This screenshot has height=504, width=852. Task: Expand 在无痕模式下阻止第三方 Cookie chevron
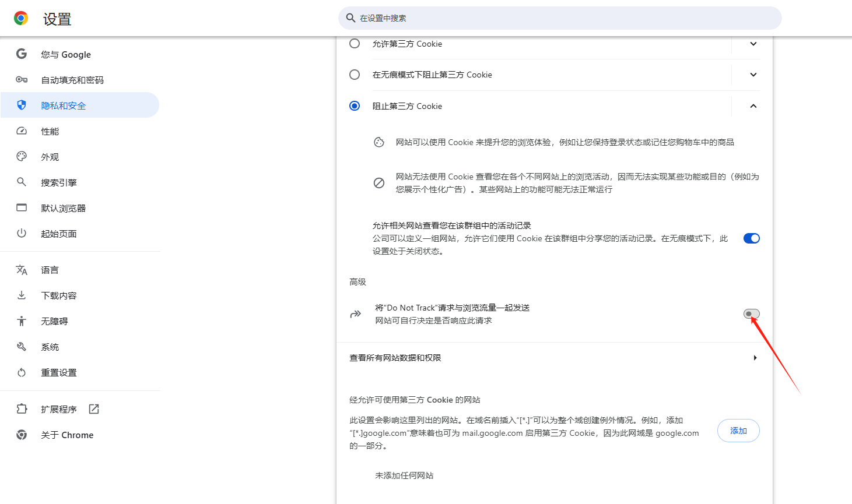point(753,75)
